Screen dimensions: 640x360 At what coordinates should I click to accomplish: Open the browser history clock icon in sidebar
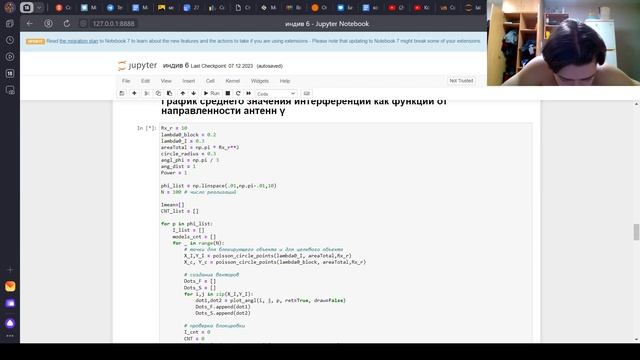coord(10,40)
